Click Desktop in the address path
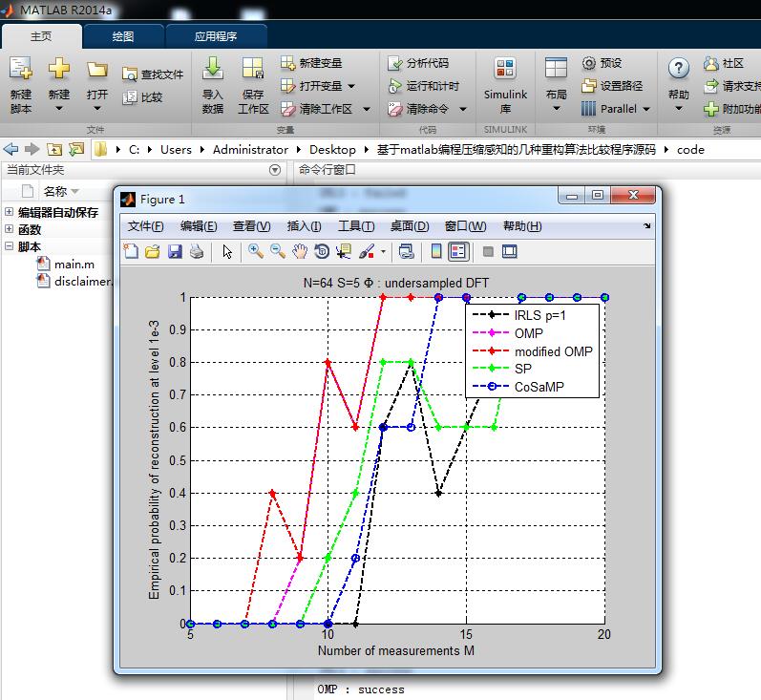 [x=332, y=150]
